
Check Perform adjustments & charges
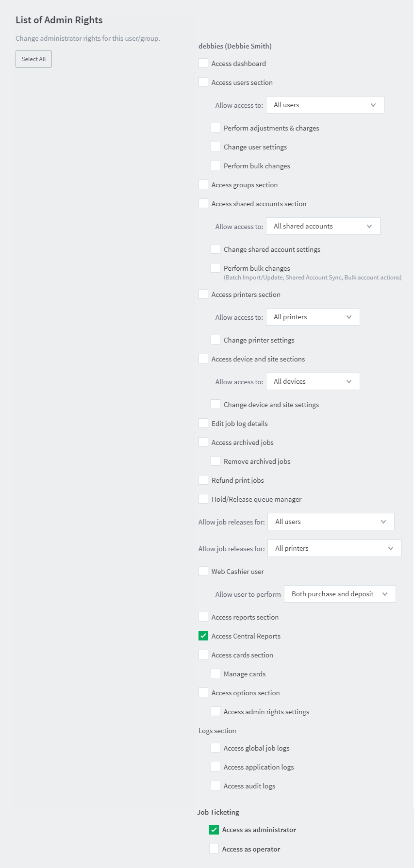tap(215, 128)
